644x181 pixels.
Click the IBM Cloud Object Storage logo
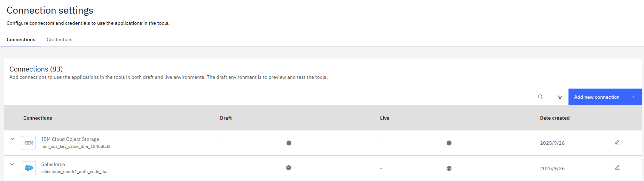point(29,143)
